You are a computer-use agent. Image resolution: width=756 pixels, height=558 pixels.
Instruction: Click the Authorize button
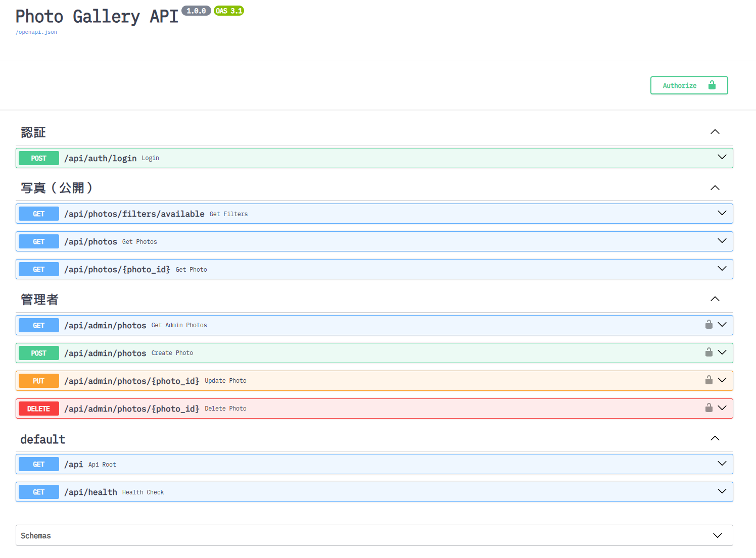click(689, 85)
